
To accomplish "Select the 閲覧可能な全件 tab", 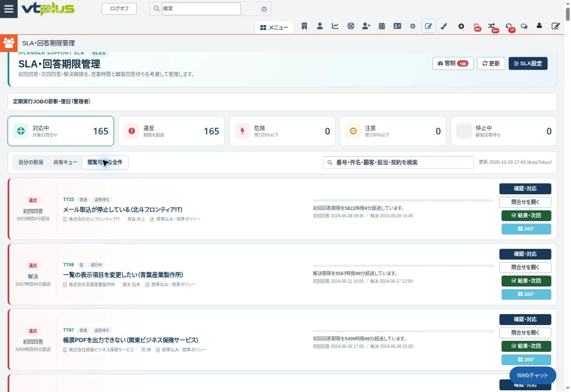I will point(105,163).
